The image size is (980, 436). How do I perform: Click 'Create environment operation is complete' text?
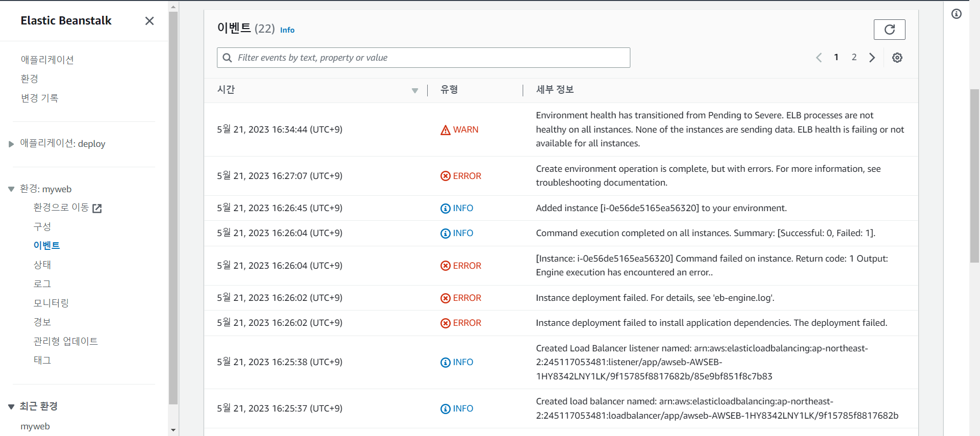(x=708, y=176)
